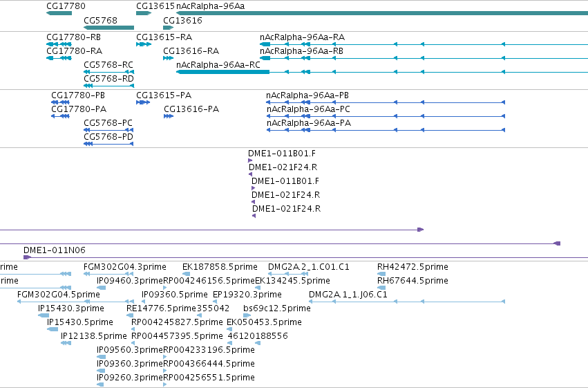This screenshot has width=588, height=388.
Task: Select EST RH67644.5prime
Action: tap(412, 281)
